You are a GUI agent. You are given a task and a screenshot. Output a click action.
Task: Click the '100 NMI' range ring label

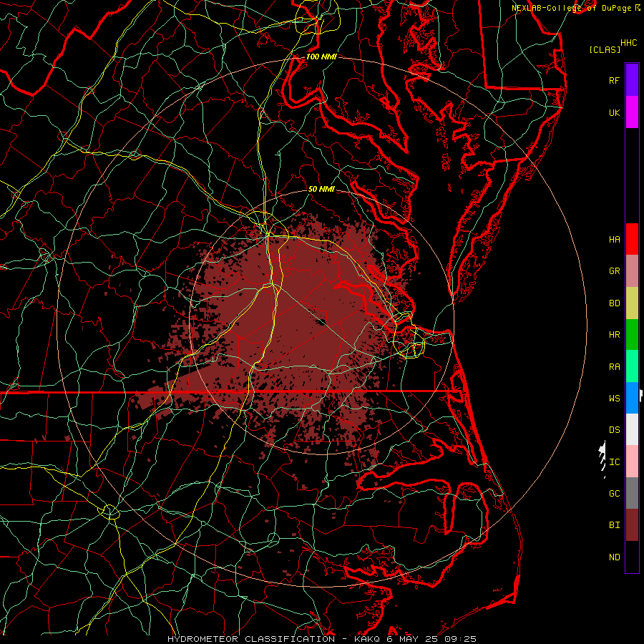tap(321, 57)
